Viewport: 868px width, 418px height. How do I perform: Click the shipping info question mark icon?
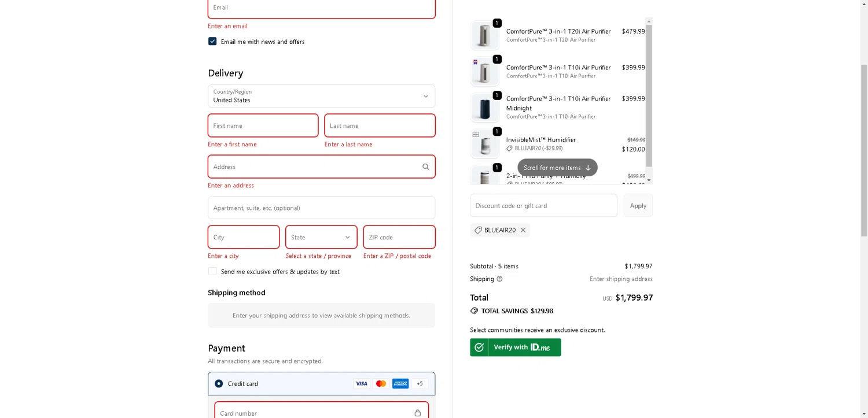click(499, 279)
